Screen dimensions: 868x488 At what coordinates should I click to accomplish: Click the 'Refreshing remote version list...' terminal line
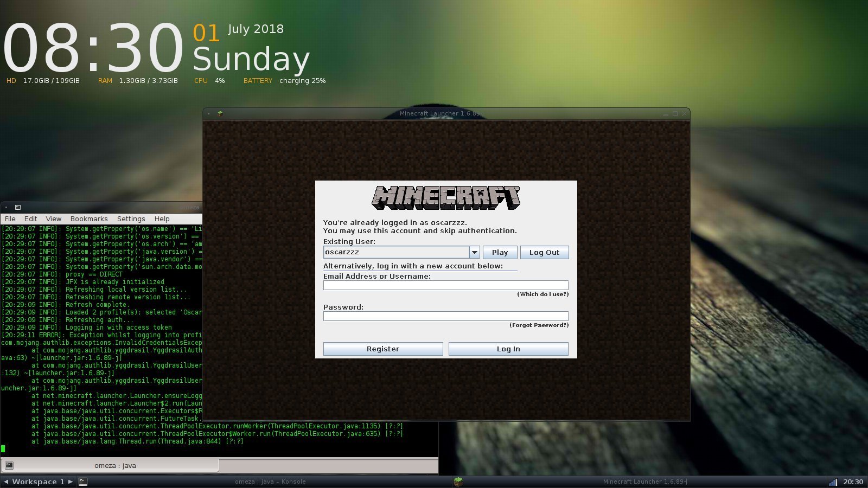(x=96, y=297)
